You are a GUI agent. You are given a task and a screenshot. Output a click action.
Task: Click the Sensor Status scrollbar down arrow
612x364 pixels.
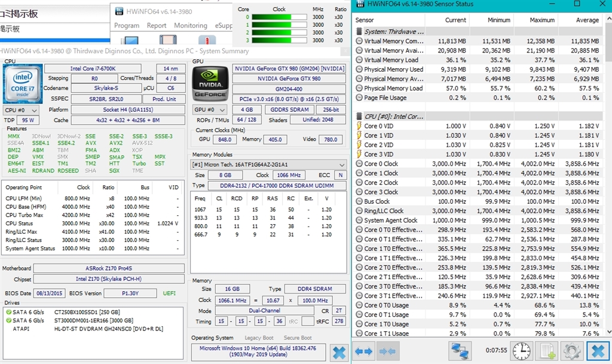tap(608, 332)
